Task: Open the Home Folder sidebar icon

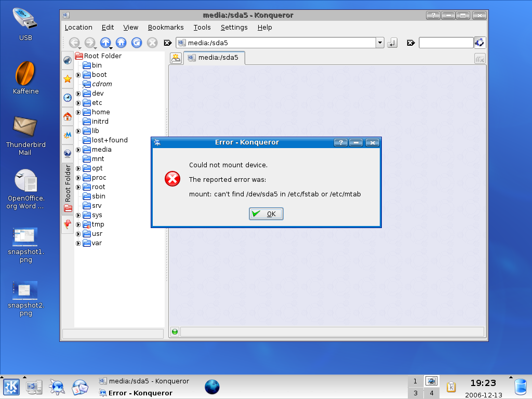Action: [x=68, y=116]
